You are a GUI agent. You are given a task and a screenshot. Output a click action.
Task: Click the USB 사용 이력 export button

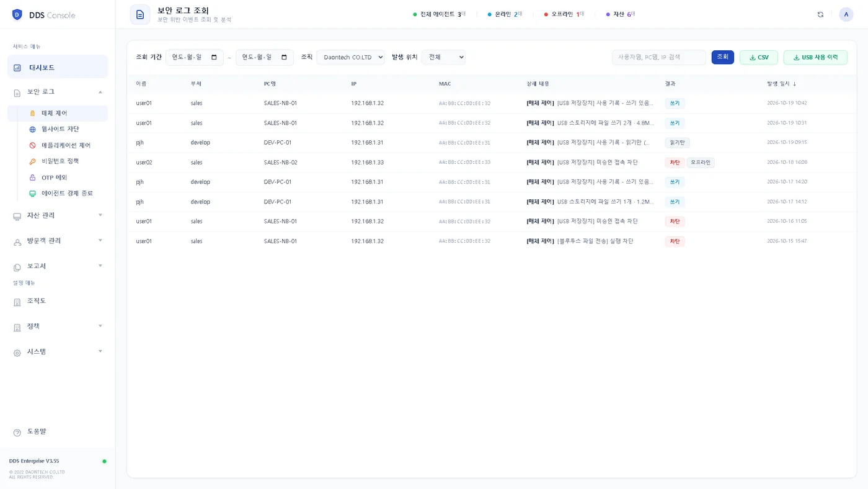click(815, 57)
